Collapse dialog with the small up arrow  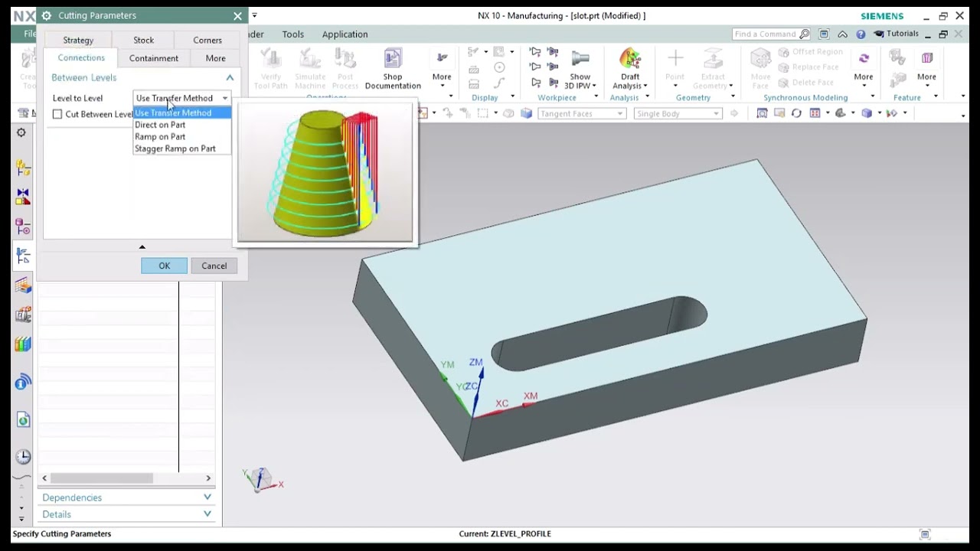(142, 246)
